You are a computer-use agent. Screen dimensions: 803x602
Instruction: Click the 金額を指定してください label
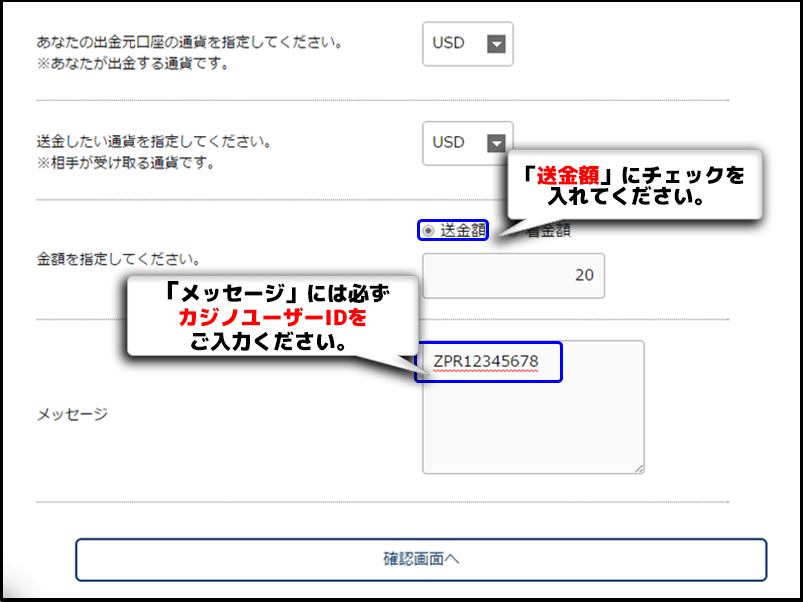tap(119, 259)
